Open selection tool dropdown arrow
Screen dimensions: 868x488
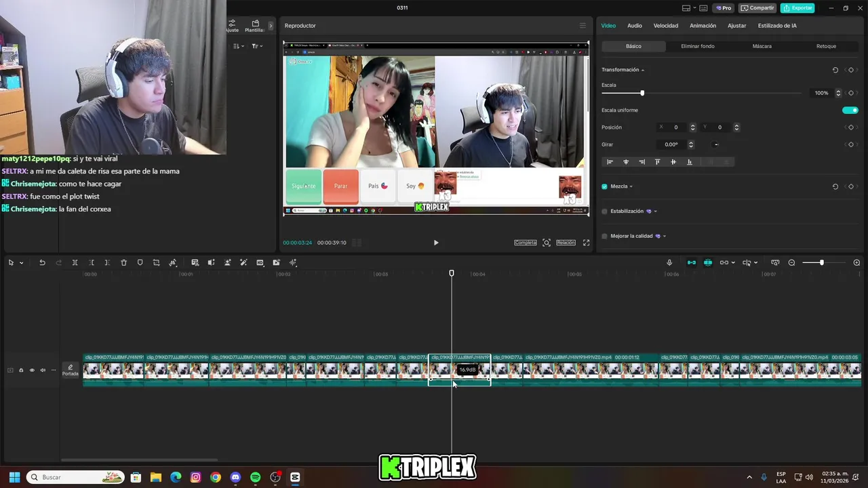pyautogui.click(x=22, y=263)
